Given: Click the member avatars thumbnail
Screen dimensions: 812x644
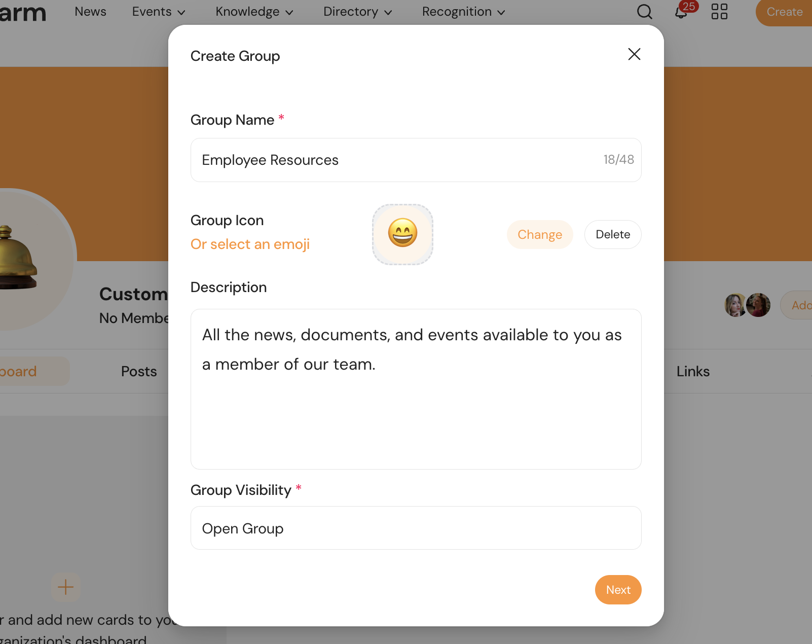Looking at the screenshot, I should (747, 305).
